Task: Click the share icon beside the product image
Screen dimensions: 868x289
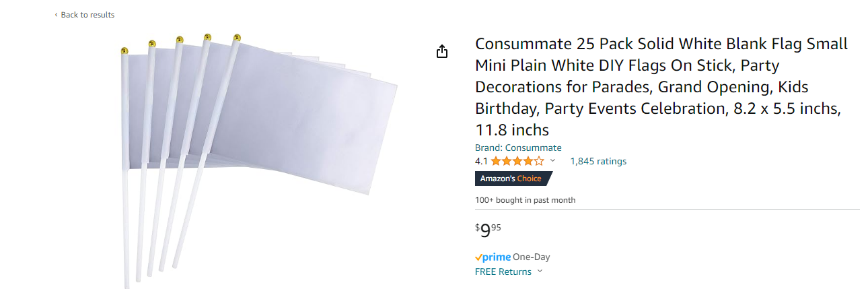Action: pyautogui.click(x=442, y=52)
